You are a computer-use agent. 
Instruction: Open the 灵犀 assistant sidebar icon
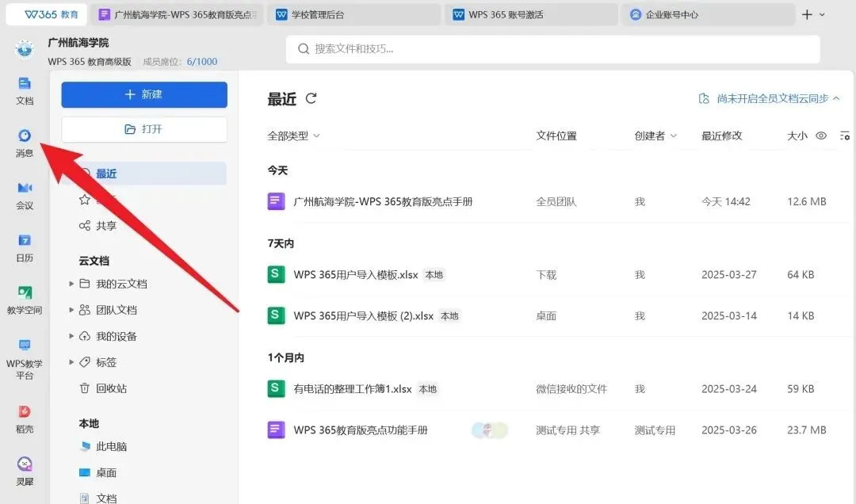pos(25,472)
